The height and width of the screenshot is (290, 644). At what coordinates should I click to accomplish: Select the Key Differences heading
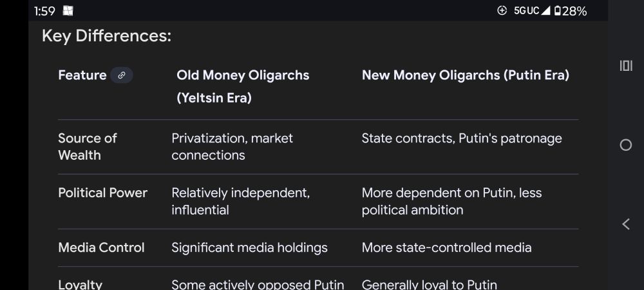click(x=106, y=35)
